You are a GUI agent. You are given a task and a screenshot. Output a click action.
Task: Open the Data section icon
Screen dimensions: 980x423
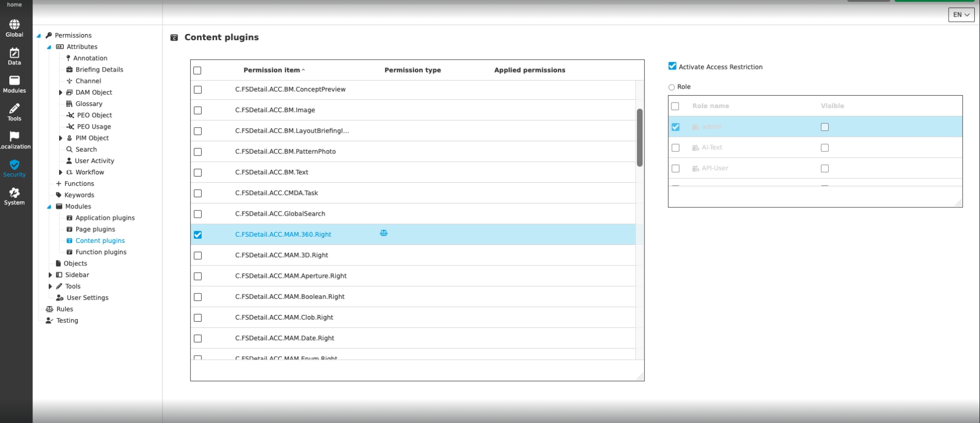[x=14, y=53]
